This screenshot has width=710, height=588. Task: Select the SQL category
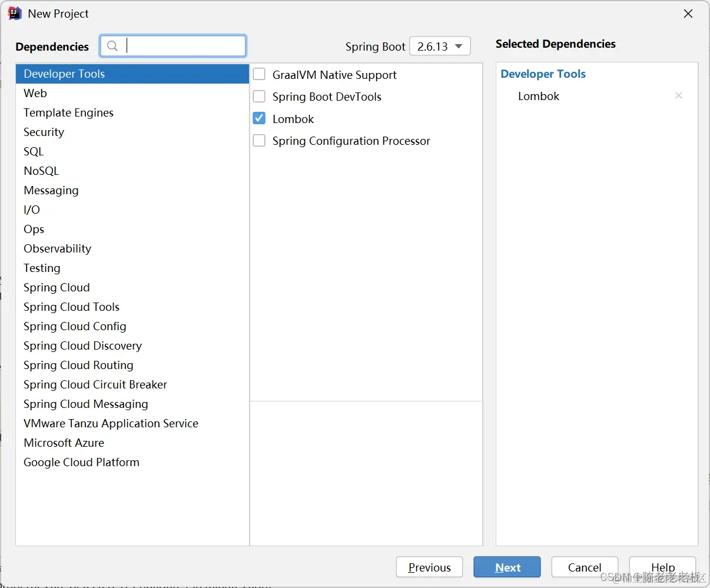point(132,151)
